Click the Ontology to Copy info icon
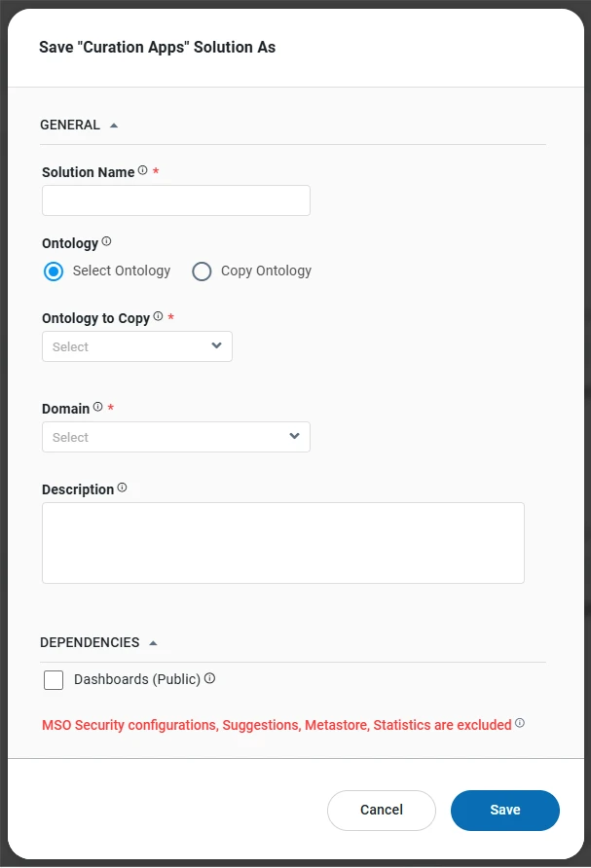The width and height of the screenshot is (591, 868). click(158, 316)
